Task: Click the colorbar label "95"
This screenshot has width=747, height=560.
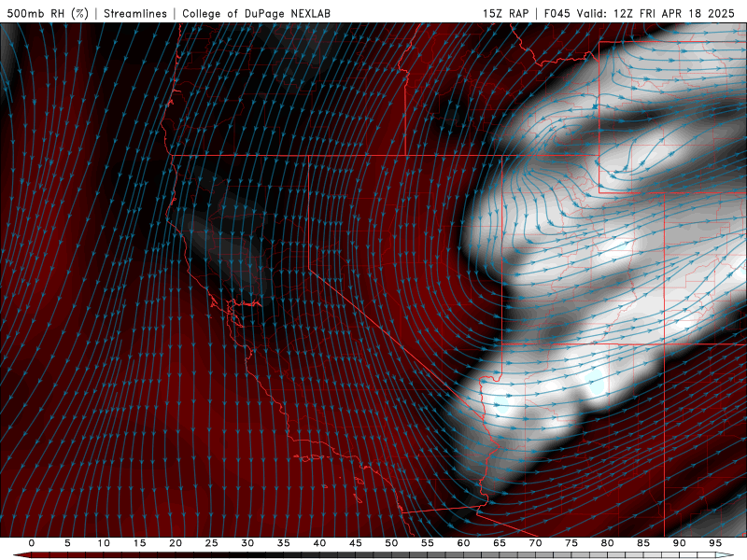Action: click(x=715, y=543)
